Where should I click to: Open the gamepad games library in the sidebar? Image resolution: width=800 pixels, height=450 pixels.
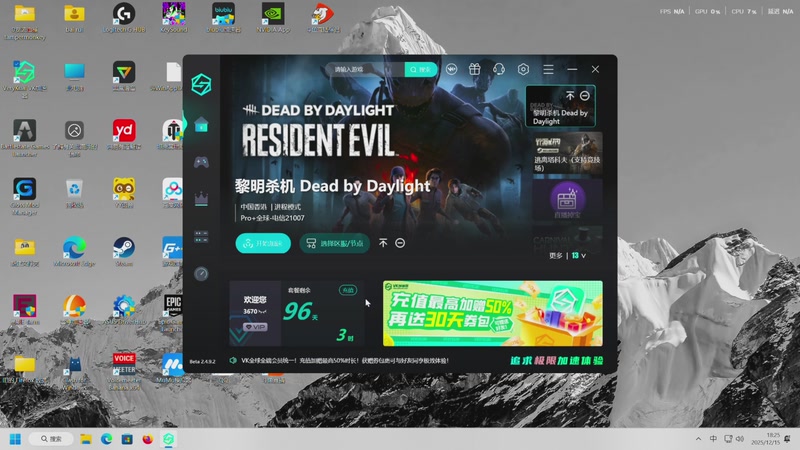click(201, 162)
